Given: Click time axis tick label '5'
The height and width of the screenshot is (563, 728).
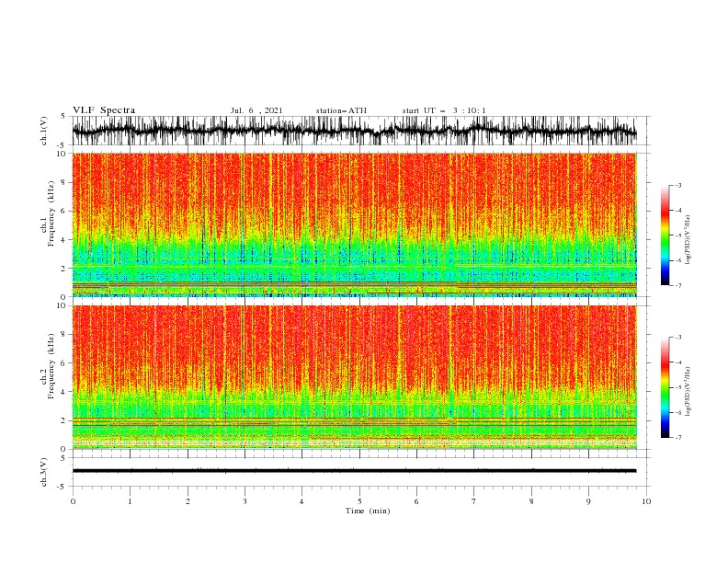Looking at the screenshot, I should coord(359,501).
